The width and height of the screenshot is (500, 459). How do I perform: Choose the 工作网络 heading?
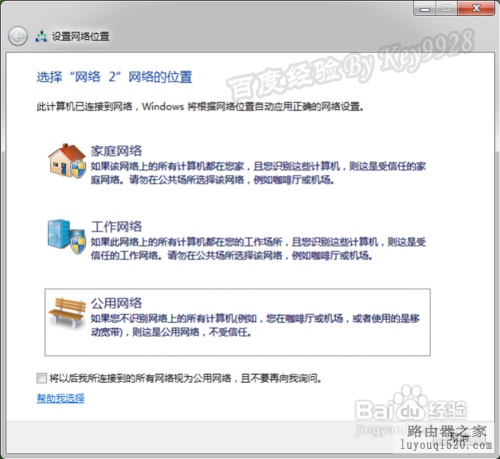[116, 227]
